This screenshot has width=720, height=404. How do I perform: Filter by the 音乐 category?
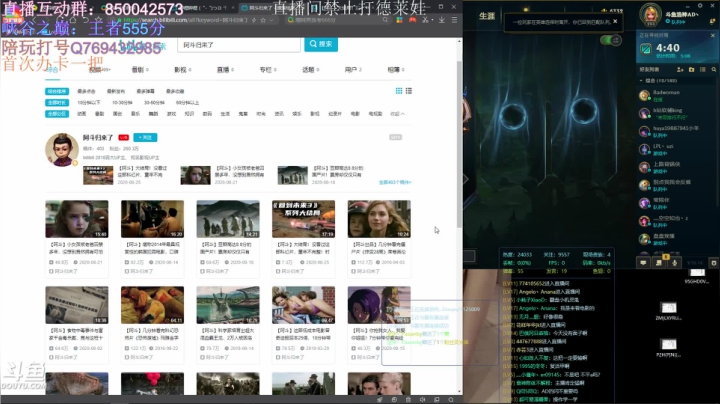(x=135, y=114)
